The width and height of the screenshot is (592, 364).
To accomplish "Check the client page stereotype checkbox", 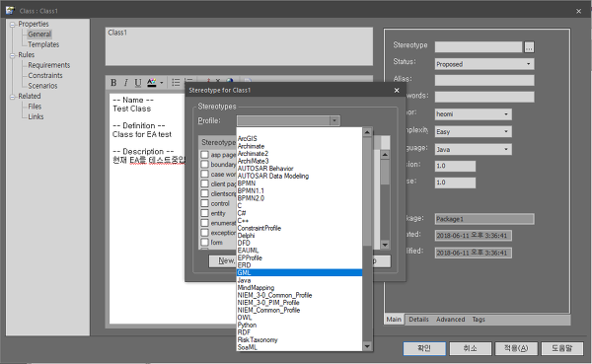I will [204, 183].
